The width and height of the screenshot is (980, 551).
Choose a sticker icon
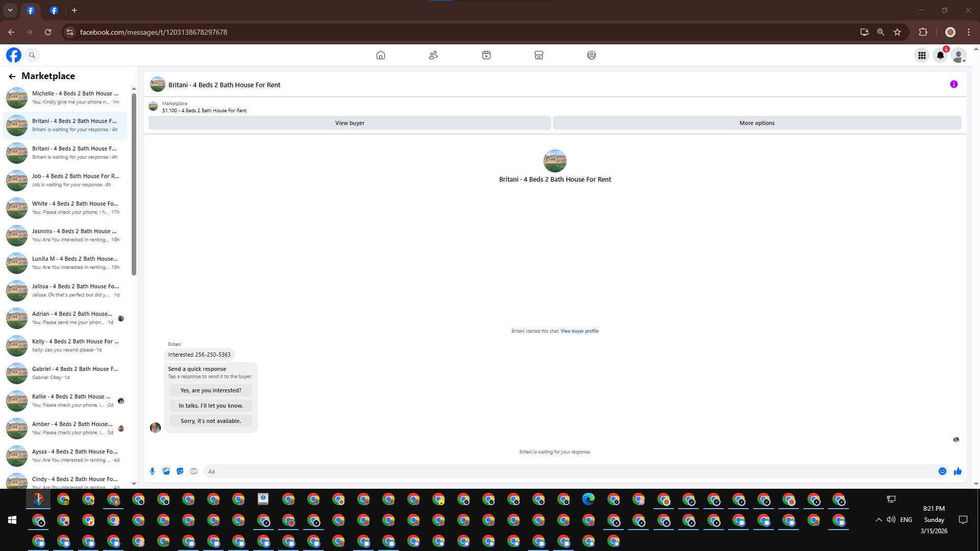coord(180,471)
